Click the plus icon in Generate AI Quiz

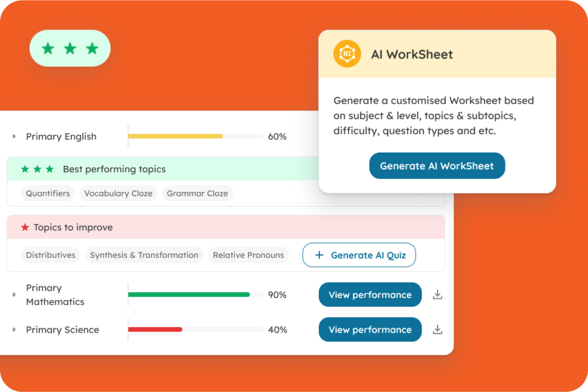click(x=319, y=255)
